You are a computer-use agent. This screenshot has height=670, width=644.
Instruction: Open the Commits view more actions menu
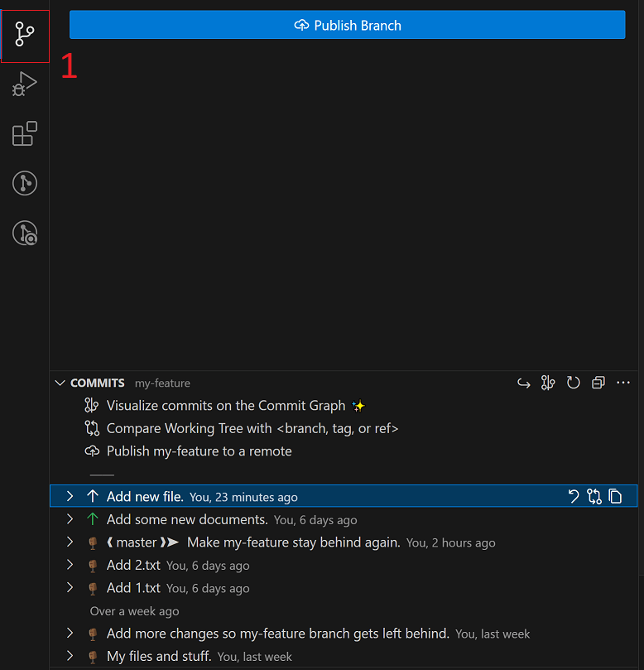[623, 383]
